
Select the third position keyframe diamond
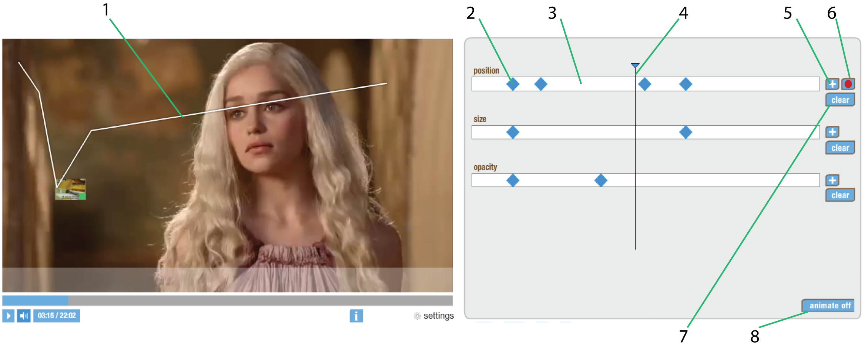tap(645, 84)
